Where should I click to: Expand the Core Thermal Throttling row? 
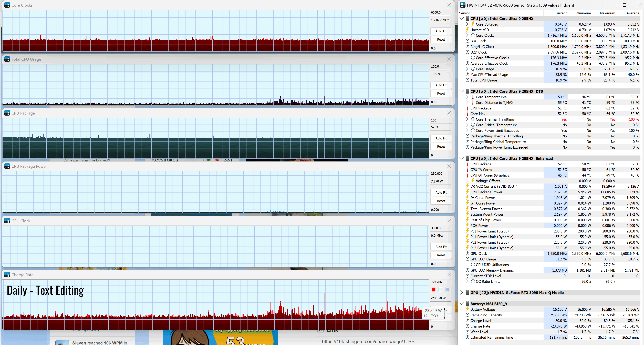(467, 119)
